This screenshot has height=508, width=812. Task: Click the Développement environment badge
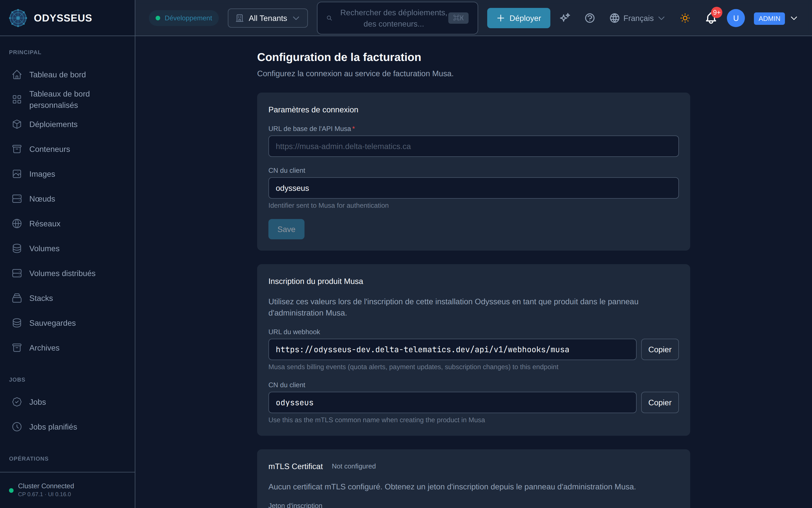click(184, 18)
